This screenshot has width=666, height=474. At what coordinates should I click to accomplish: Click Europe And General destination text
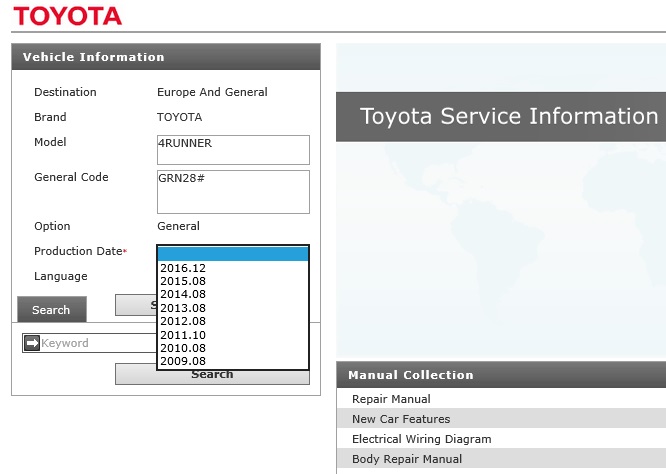(x=212, y=92)
